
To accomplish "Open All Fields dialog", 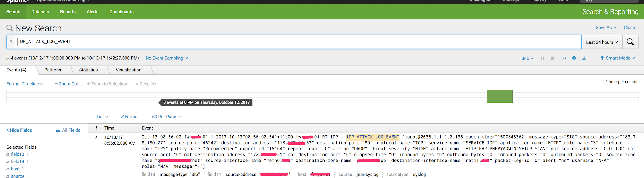I will click(x=68, y=130).
